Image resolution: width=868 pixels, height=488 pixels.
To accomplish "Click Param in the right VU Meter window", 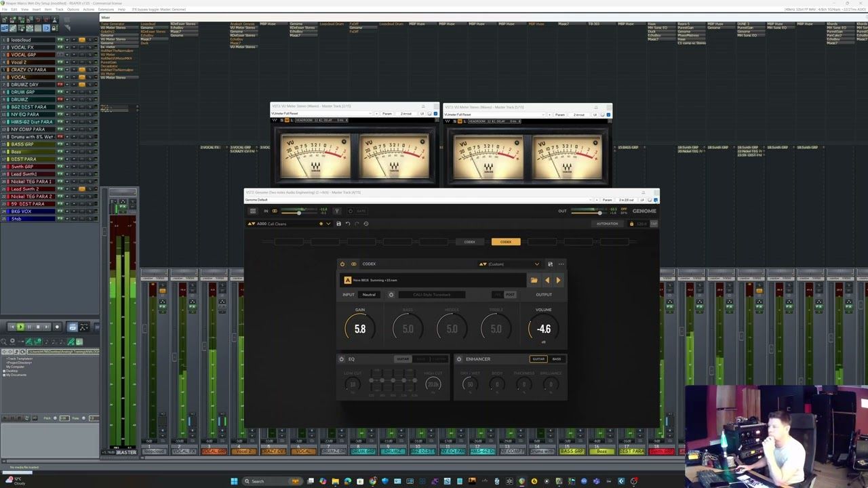I will [560, 115].
